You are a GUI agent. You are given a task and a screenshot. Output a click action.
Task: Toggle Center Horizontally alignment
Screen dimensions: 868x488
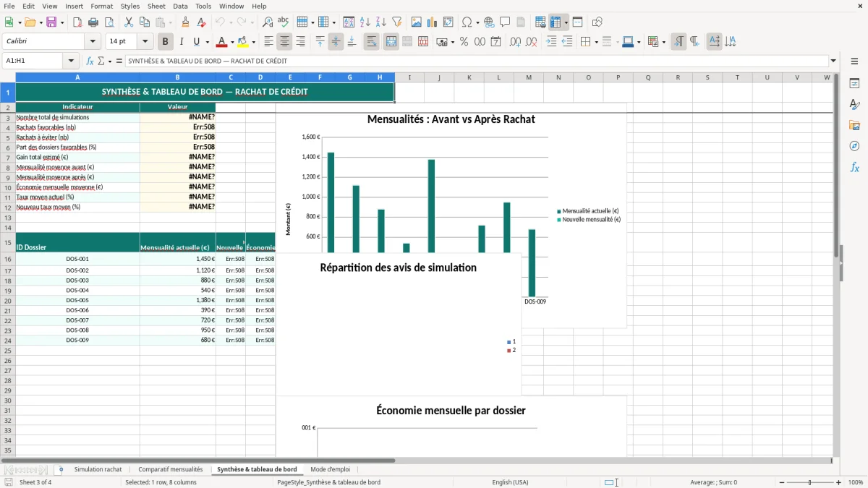tap(285, 42)
